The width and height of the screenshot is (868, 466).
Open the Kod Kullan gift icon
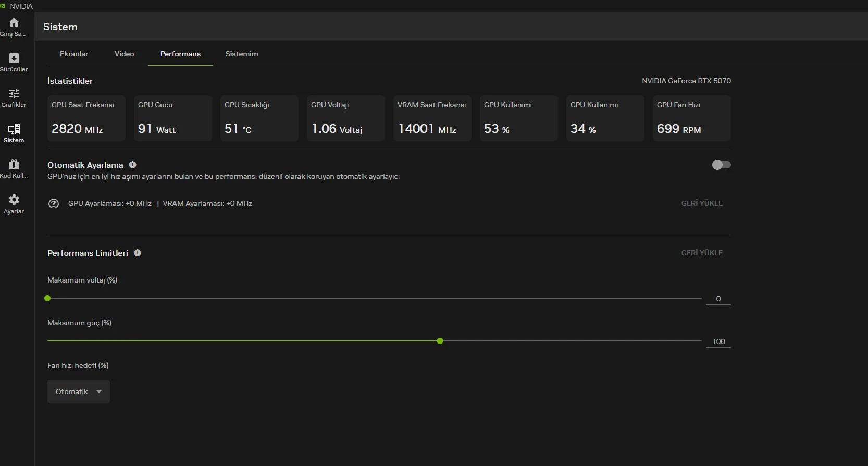(14, 164)
